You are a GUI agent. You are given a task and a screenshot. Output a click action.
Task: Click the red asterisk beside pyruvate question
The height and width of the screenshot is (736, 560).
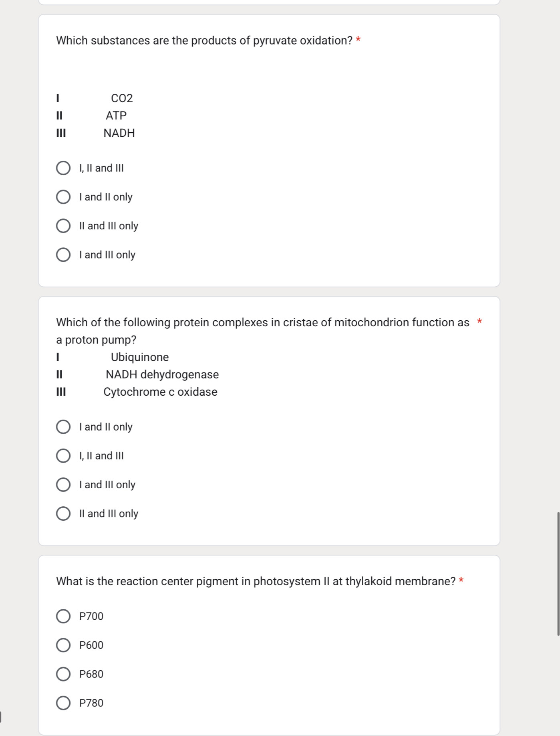[x=358, y=39]
